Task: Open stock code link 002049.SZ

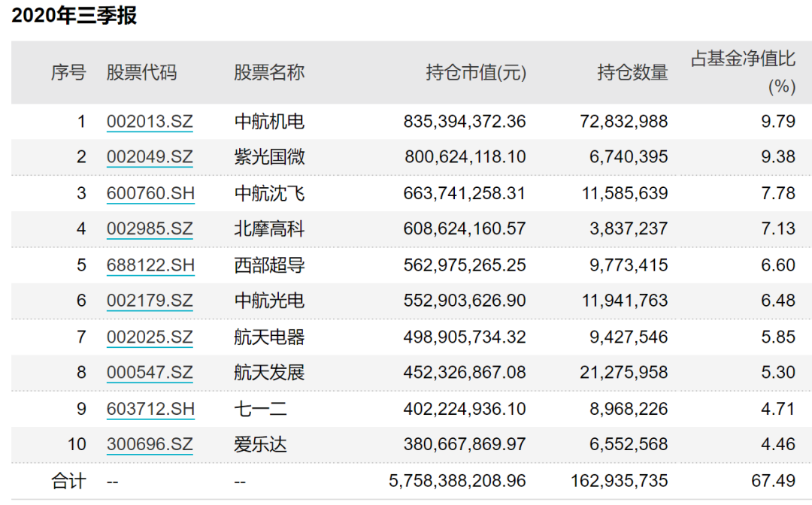Action: 150,157
